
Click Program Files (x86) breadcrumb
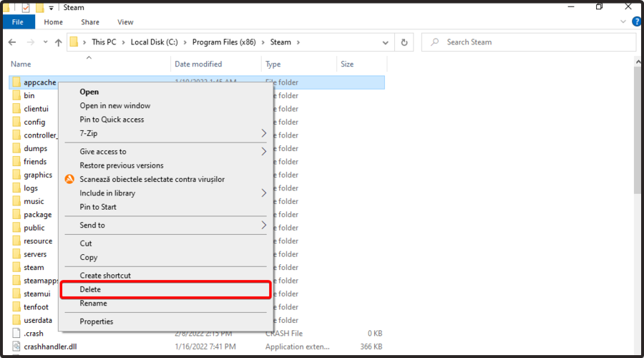[224, 42]
